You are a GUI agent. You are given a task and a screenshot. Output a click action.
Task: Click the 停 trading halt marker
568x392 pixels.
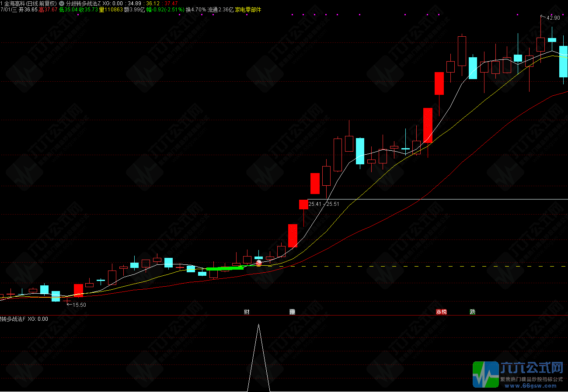tap(292, 312)
